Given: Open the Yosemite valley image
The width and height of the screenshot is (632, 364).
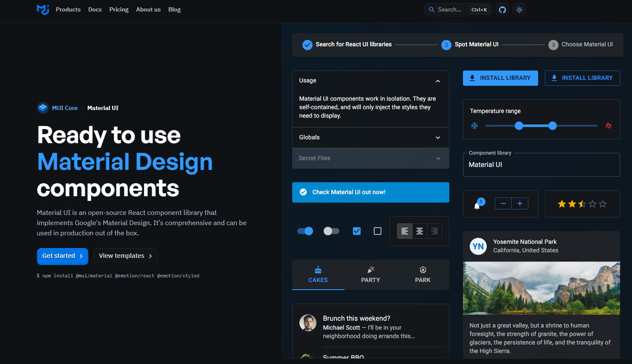Looking at the screenshot, I should click(x=542, y=288).
